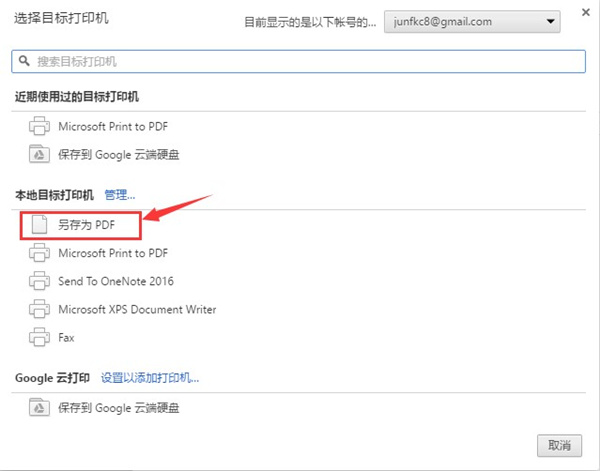Click printer icon beside recent Microsoft Print to PDF
The image size is (600, 471).
[39, 126]
